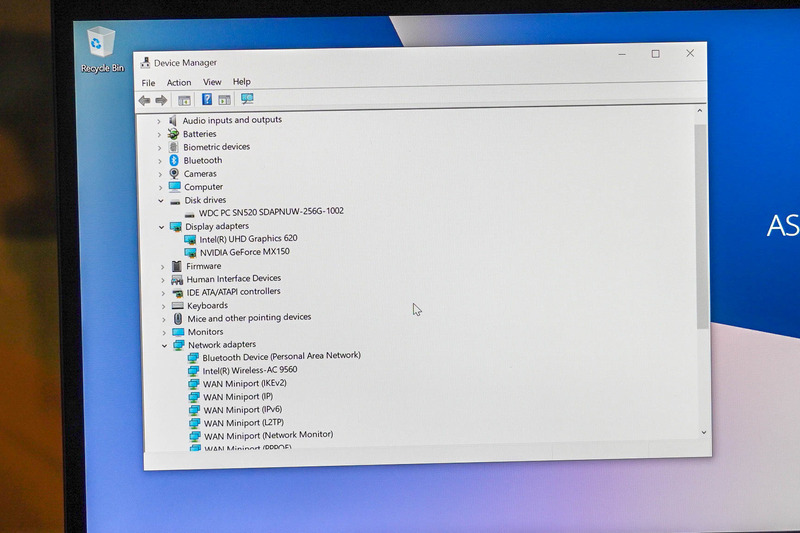This screenshot has width=800, height=533.
Task: Click the blue Help question-mark toolbar icon
Action: [x=207, y=99]
